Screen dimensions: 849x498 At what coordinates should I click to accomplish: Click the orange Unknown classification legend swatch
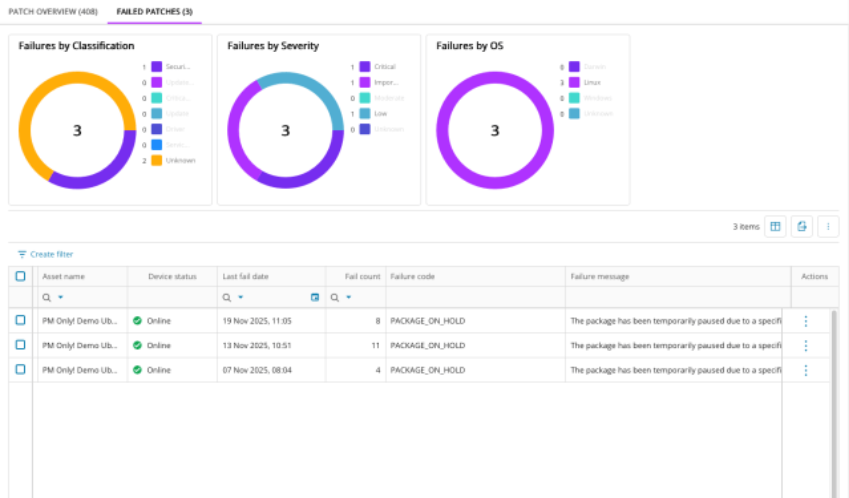pyautogui.click(x=156, y=160)
